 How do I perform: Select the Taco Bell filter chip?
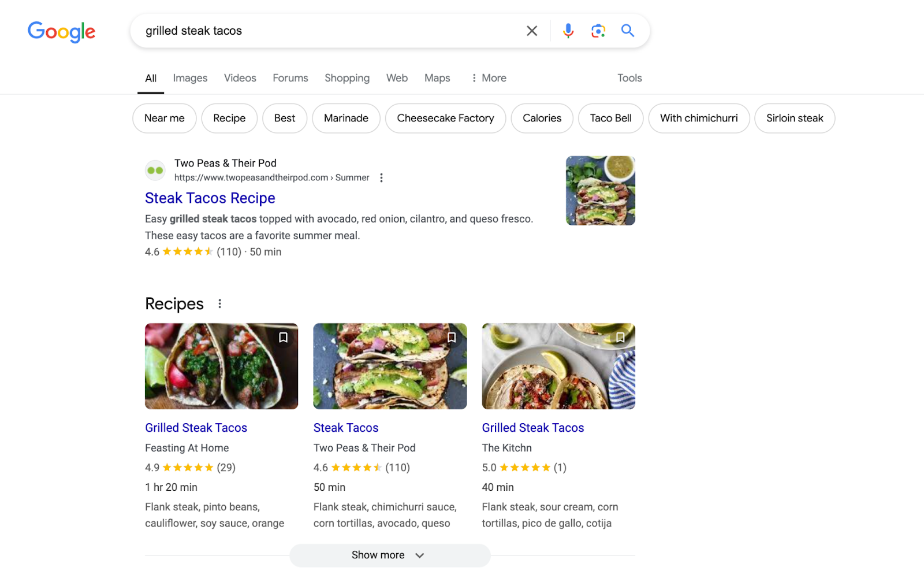pos(610,118)
